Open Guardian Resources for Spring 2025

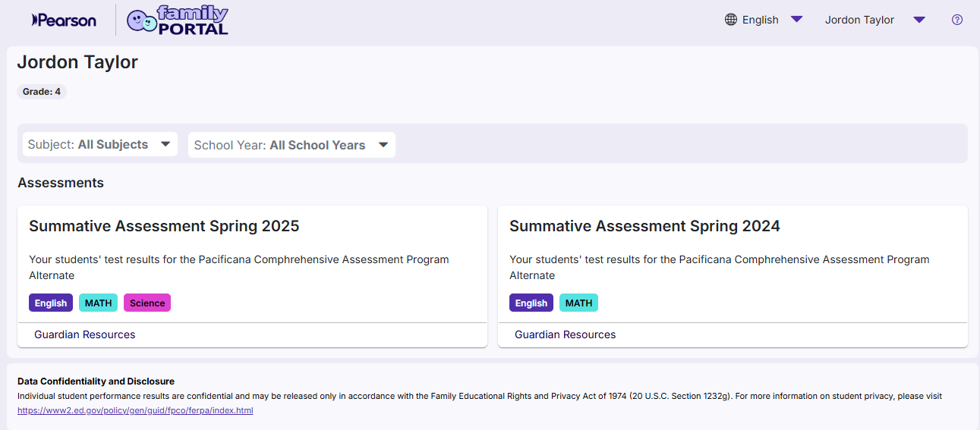click(85, 334)
